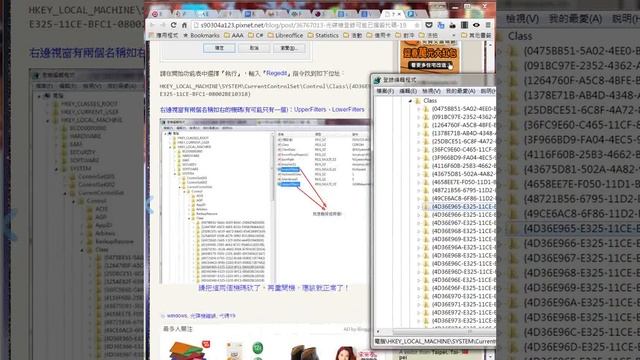Reload the pixnet blog page
Screen dimensions: 640x360
point(173,25)
